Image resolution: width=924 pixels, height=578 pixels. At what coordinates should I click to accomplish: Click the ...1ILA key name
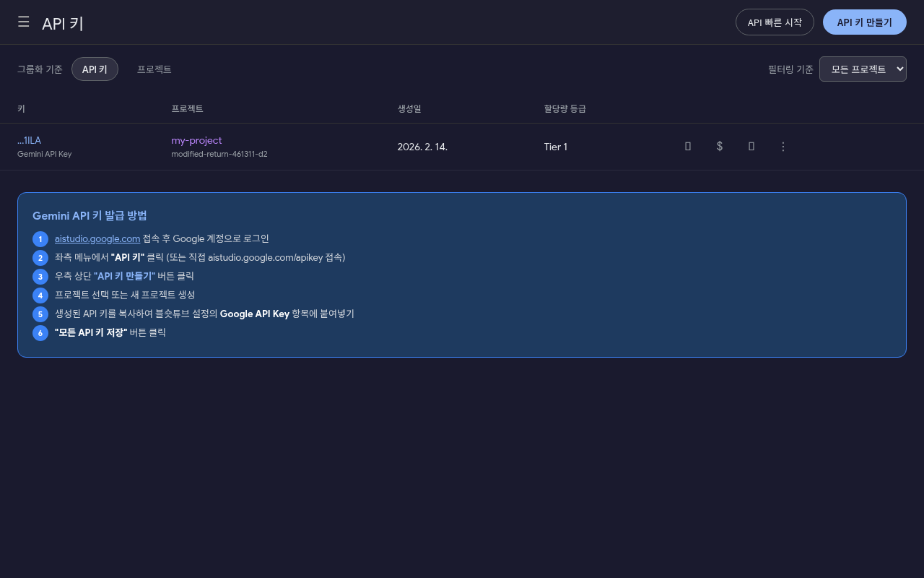point(29,140)
